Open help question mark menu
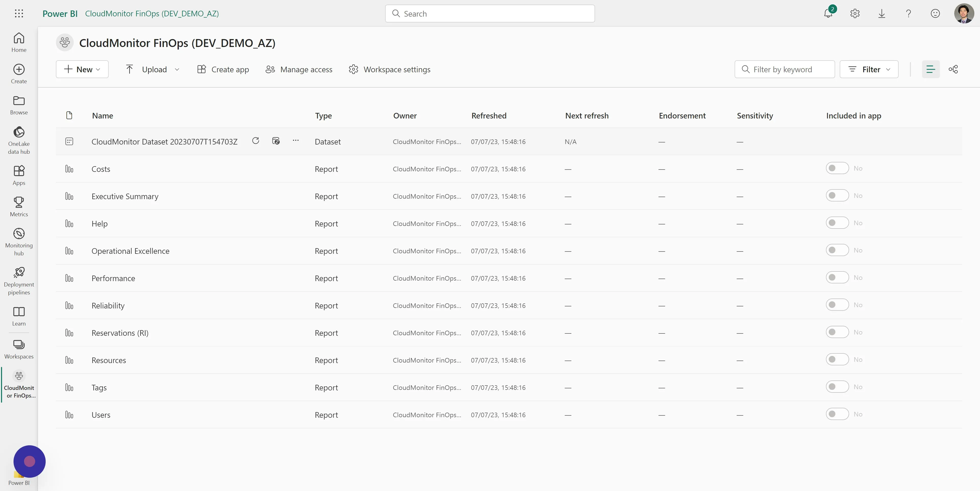The width and height of the screenshot is (980, 491). (x=908, y=13)
